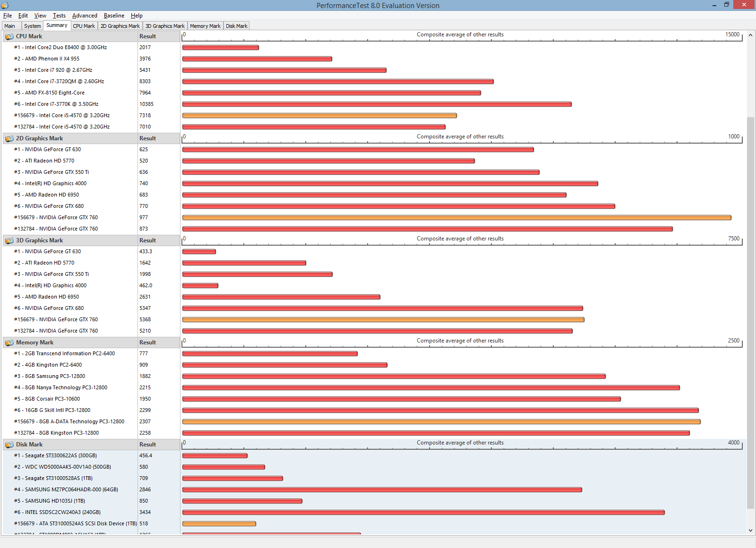Open the System tab
Viewport: 756px width, 548px height.
pyautogui.click(x=32, y=26)
